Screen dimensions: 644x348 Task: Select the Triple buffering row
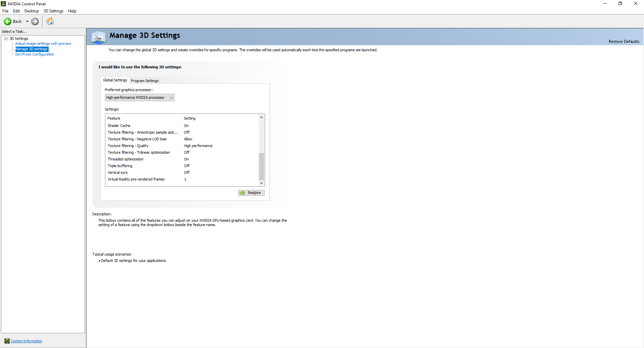pos(182,166)
